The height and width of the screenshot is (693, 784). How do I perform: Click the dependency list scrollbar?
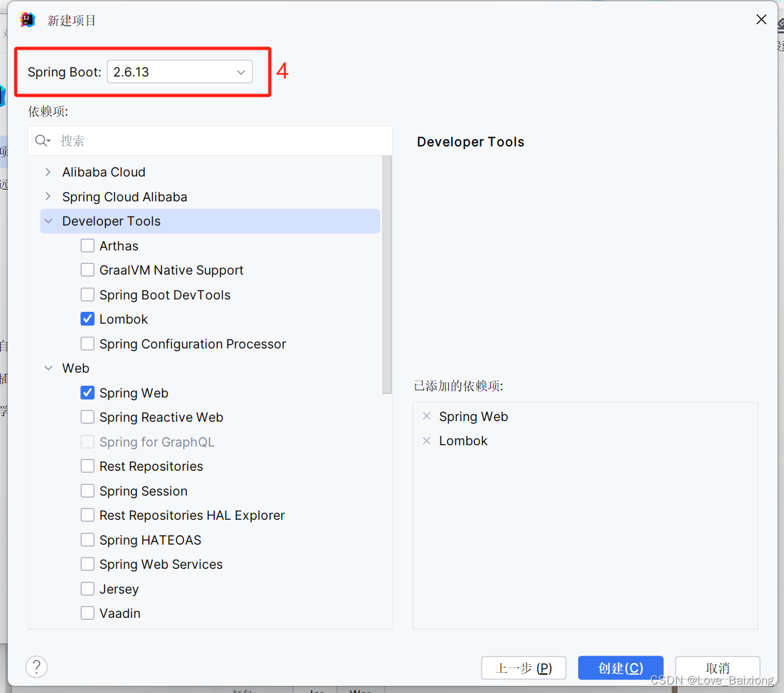(x=387, y=275)
